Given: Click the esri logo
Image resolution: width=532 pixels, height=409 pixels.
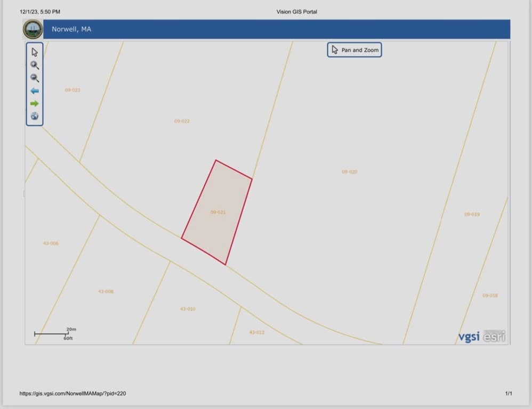Looking at the screenshot, I should 494,336.
